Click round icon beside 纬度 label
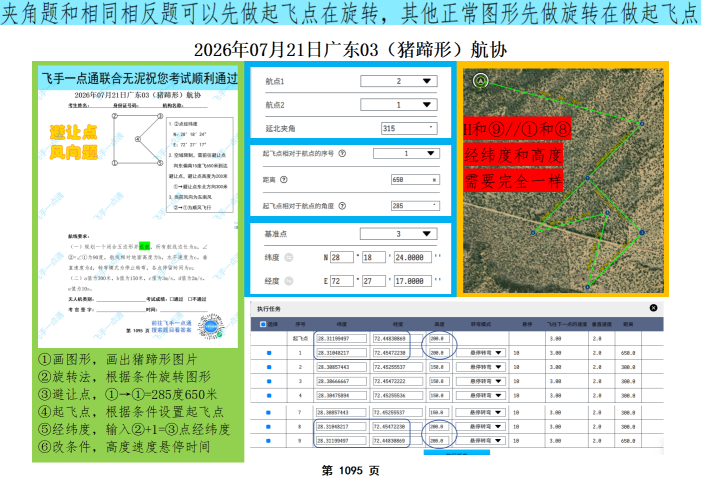 click(289, 257)
